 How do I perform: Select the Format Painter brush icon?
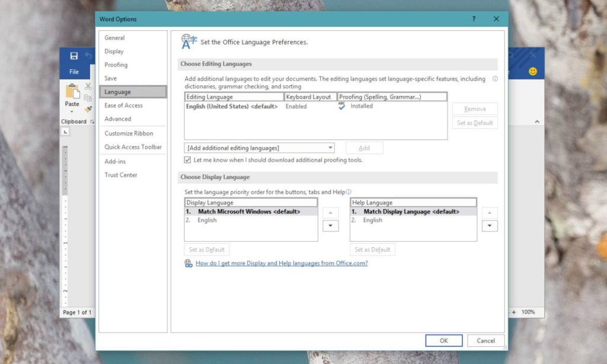coord(88,108)
